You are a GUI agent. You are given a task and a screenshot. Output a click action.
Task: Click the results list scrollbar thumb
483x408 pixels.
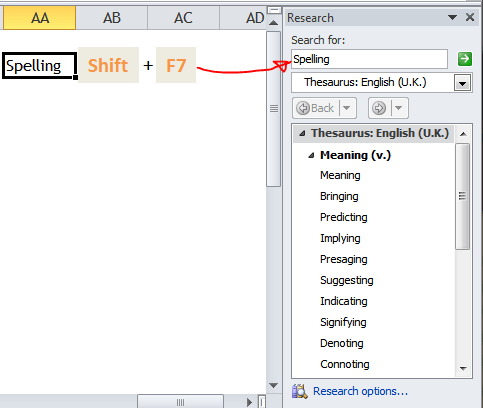pyautogui.click(x=462, y=196)
